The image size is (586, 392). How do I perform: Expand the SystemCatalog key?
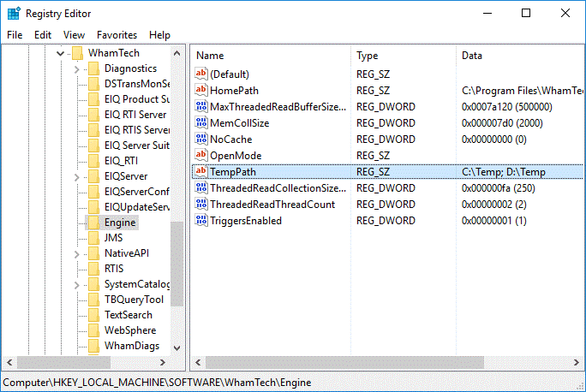click(x=76, y=285)
